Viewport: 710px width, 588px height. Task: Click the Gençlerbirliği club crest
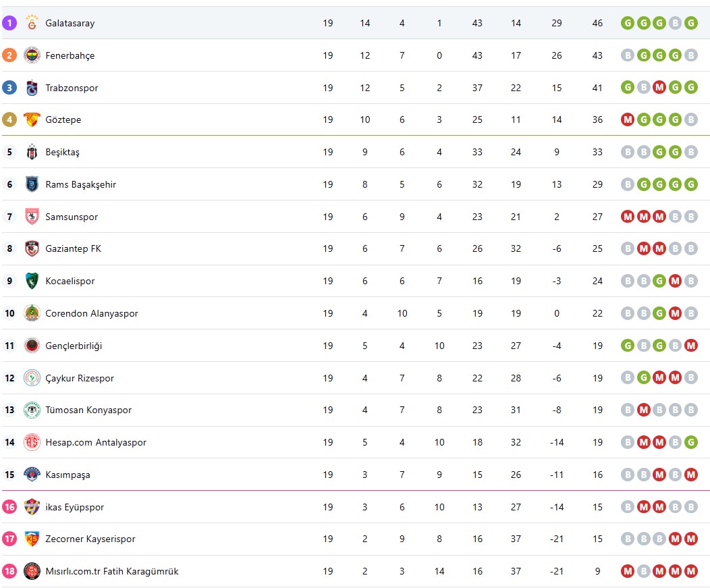(32, 346)
